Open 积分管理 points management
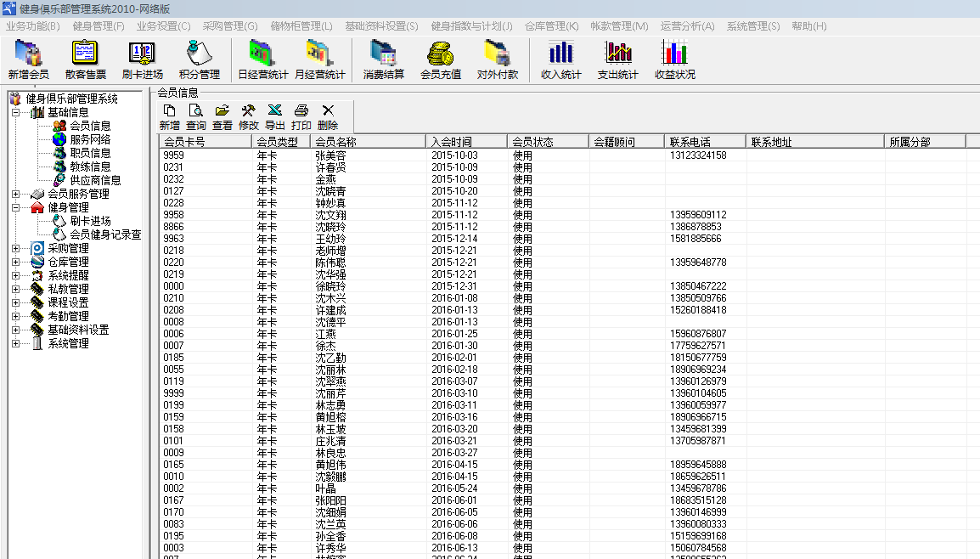 pyautogui.click(x=200, y=59)
